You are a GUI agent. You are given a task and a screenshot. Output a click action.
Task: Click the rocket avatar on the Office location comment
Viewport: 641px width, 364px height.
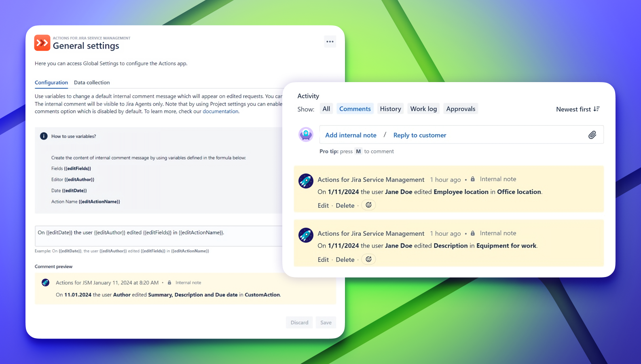[306, 181]
